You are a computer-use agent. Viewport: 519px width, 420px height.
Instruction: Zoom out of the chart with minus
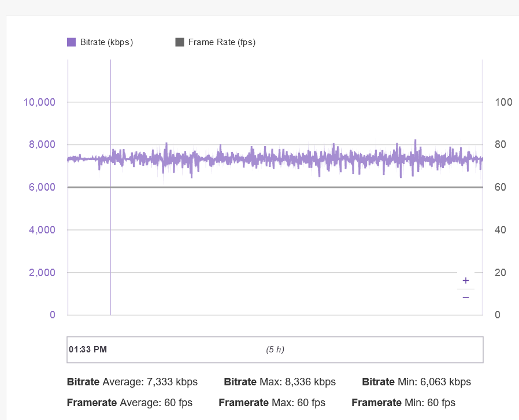click(x=466, y=297)
